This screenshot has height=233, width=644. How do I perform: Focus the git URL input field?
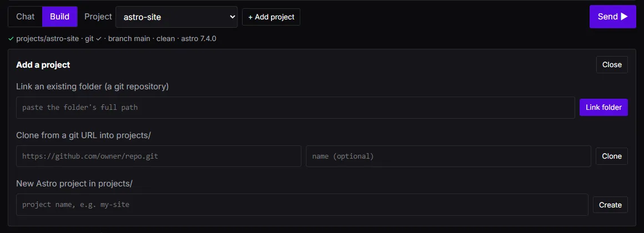tap(159, 156)
